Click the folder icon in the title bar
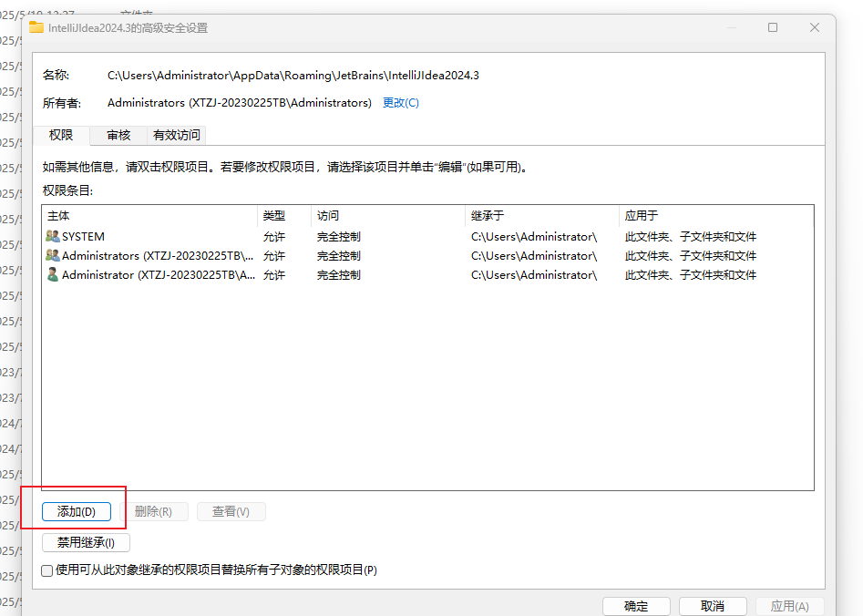 click(36, 27)
